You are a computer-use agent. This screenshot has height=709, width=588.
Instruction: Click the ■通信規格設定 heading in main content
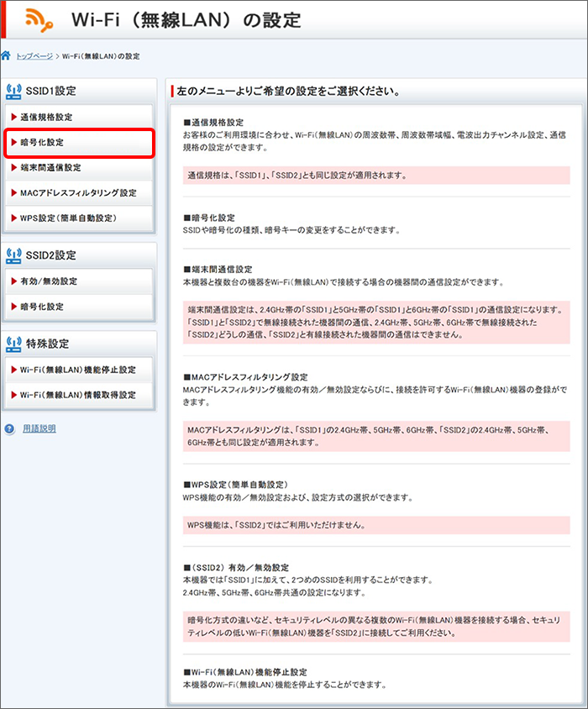point(213,123)
